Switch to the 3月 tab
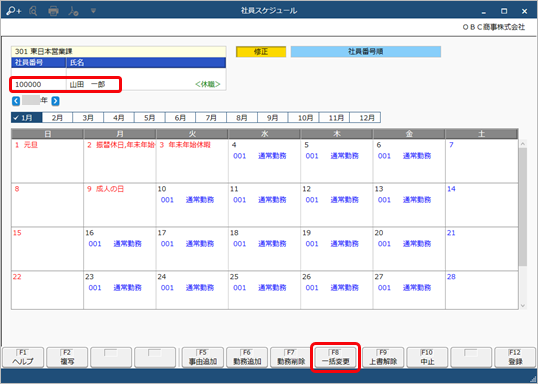Viewport: 538px width, 384px height. [x=88, y=118]
